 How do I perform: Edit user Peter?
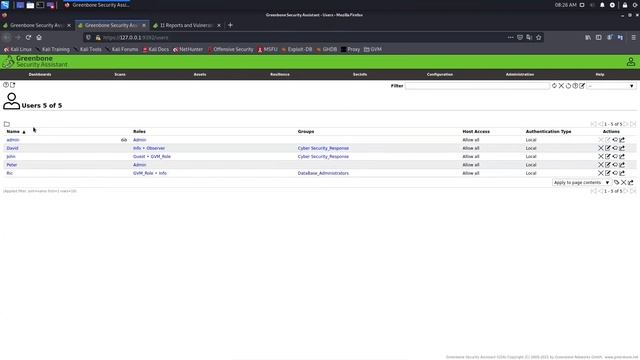click(608, 165)
